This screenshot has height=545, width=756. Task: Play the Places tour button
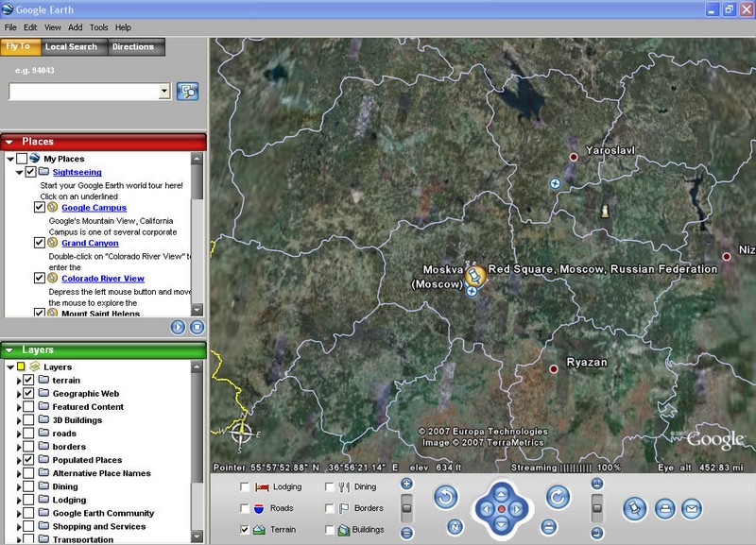click(178, 328)
